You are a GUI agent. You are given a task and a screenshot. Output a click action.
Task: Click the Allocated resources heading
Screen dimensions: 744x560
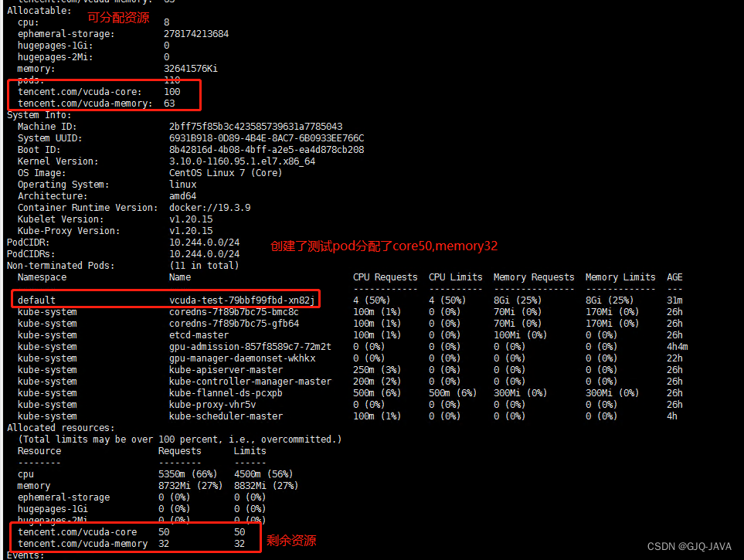[61, 428]
